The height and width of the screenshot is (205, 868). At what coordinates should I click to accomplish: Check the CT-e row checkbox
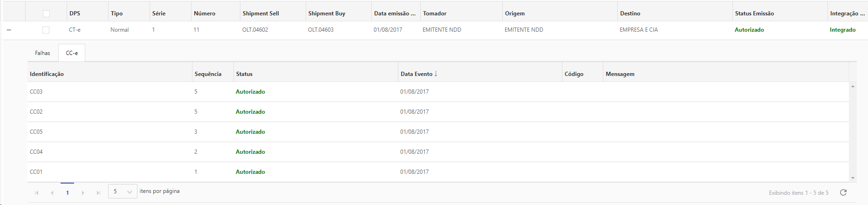tap(46, 30)
